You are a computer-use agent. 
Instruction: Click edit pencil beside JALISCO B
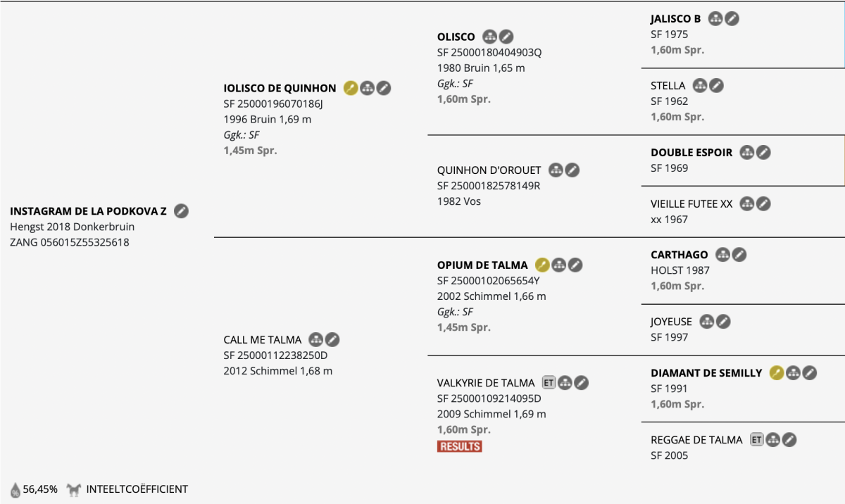(x=732, y=19)
